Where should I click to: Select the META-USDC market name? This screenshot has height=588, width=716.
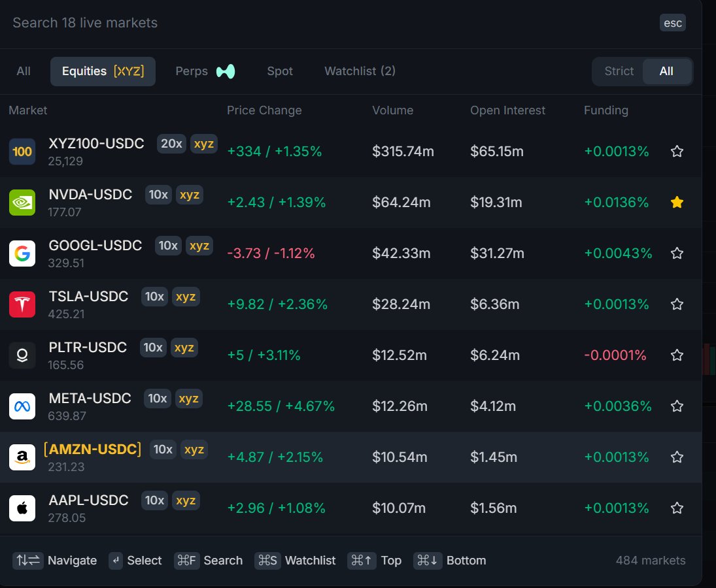pyautogui.click(x=90, y=399)
